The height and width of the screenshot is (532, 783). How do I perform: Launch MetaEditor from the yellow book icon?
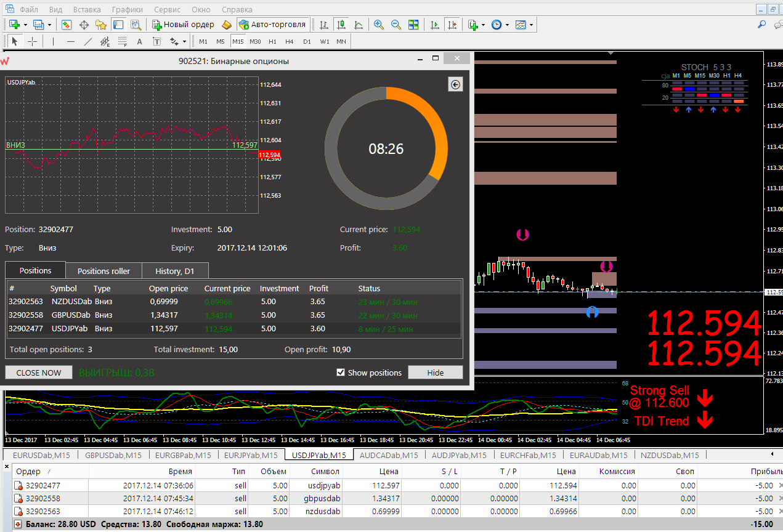click(x=226, y=25)
